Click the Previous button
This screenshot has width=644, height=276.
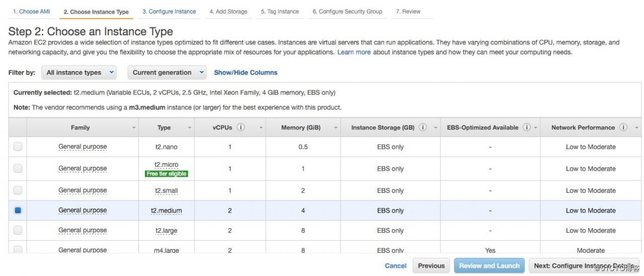point(431,266)
